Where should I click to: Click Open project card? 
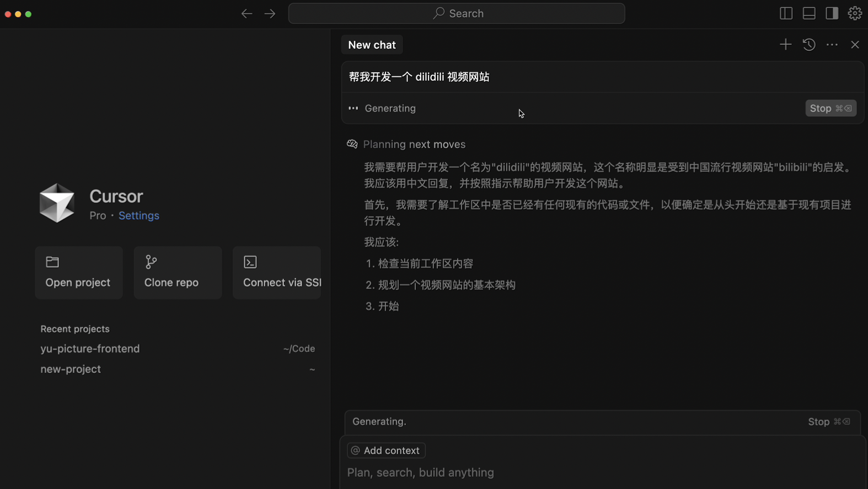[79, 273]
